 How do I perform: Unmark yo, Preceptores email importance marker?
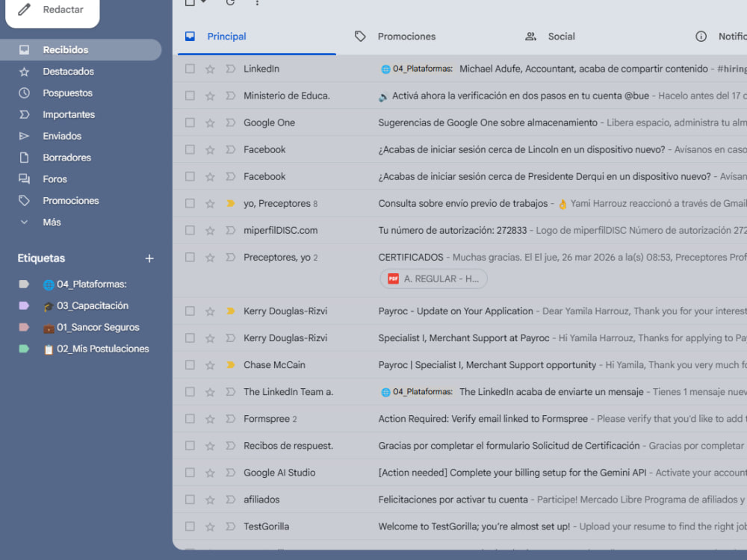click(231, 203)
